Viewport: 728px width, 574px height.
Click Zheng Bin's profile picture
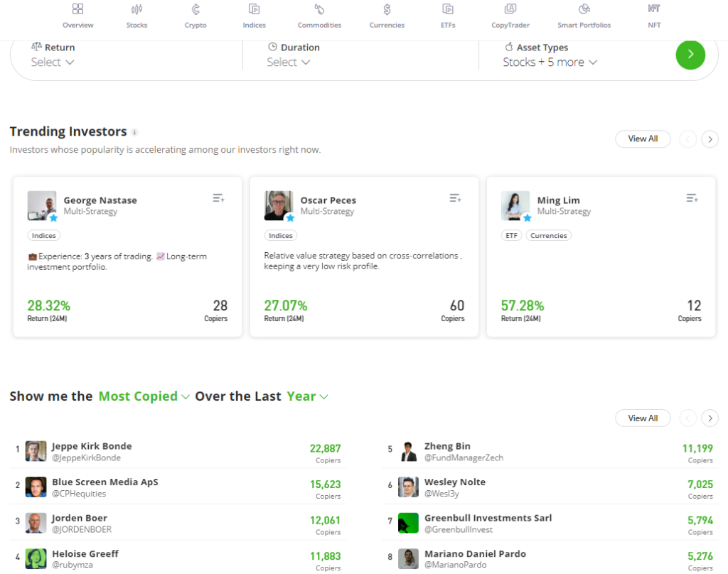408,451
